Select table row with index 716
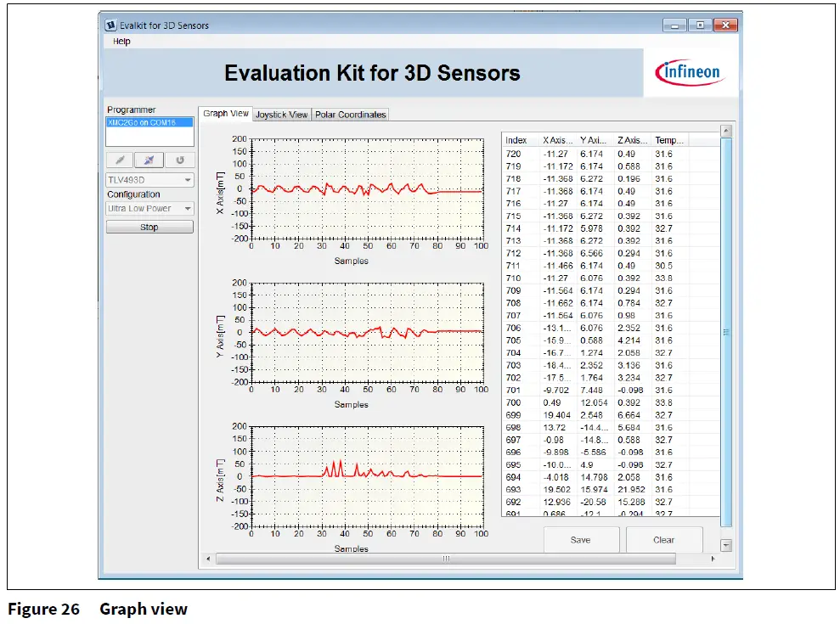The height and width of the screenshot is (624, 840). click(611, 204)
